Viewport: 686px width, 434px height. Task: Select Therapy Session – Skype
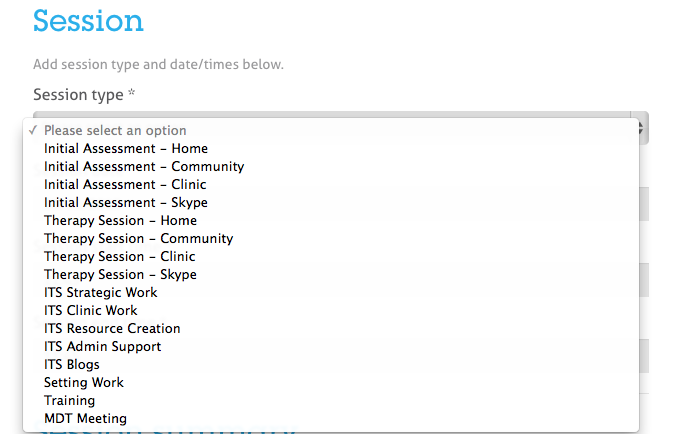point(120,275)
